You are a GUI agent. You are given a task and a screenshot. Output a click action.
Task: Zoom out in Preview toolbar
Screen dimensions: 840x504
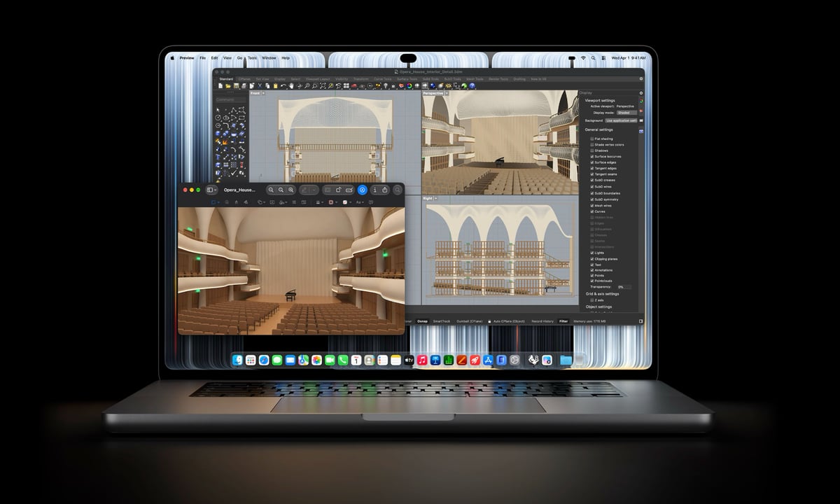coord(271,190)
